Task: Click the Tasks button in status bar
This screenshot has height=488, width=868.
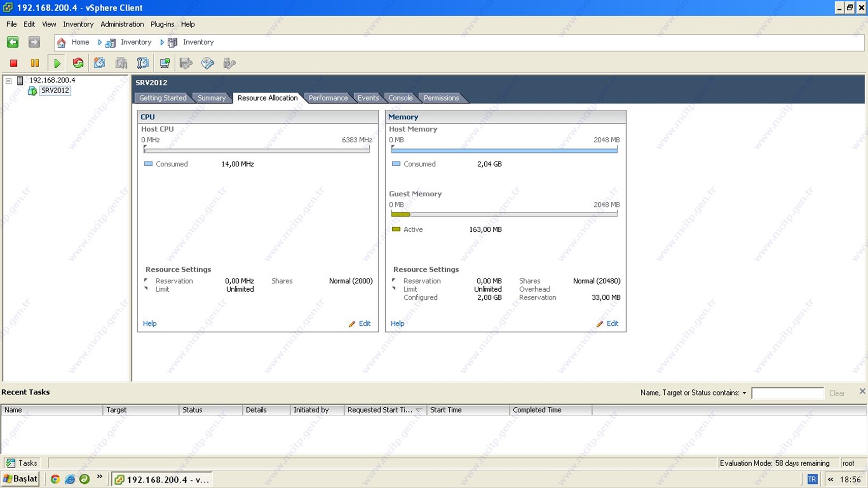Action: click(21, 463)
